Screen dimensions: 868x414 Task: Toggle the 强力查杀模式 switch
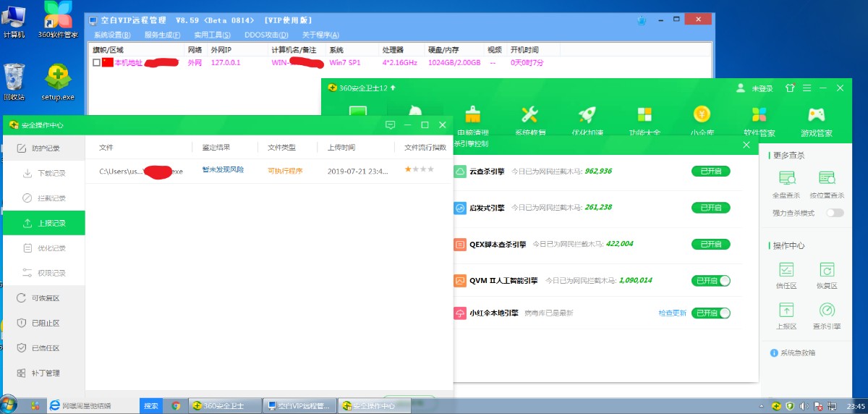pos(835,213)
